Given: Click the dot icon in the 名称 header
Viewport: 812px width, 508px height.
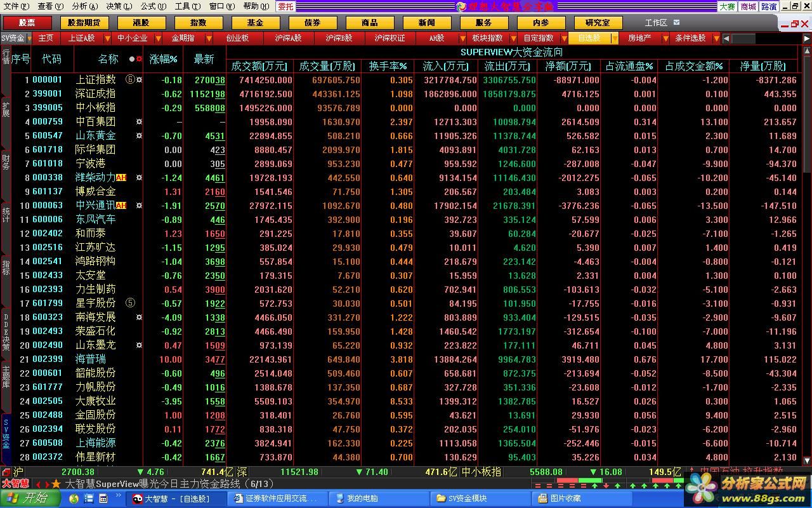Looking at the screenshot, I should tap(132, 60).
